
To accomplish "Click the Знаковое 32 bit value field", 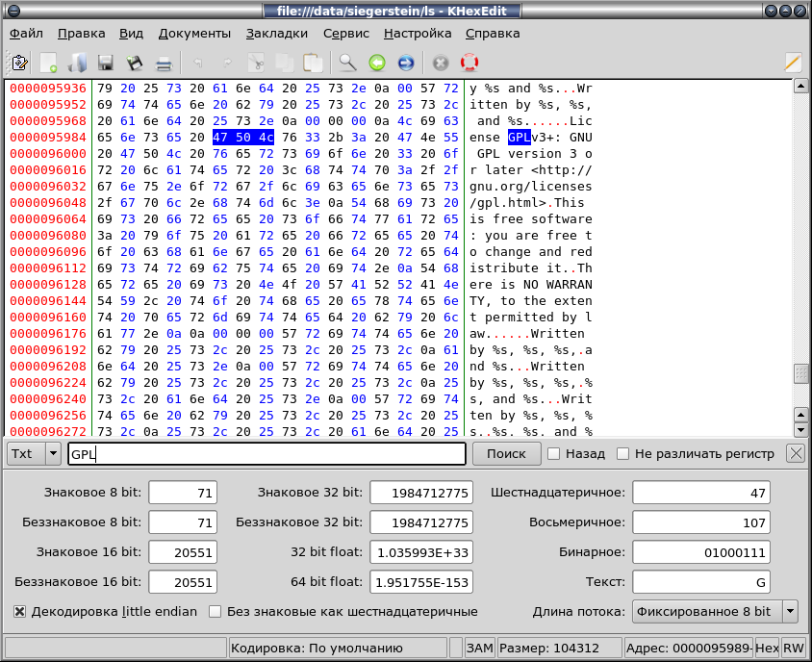I will tap(421, 493).
